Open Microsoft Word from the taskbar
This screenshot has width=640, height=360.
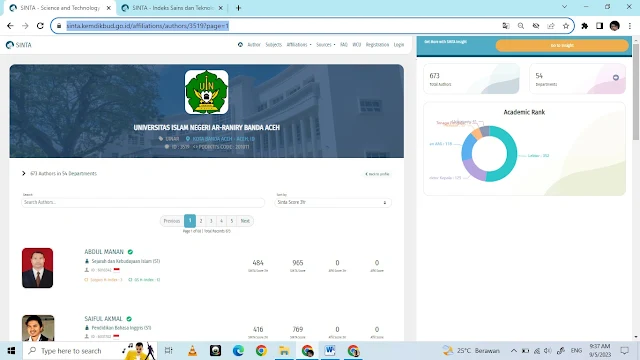(330, 351)
